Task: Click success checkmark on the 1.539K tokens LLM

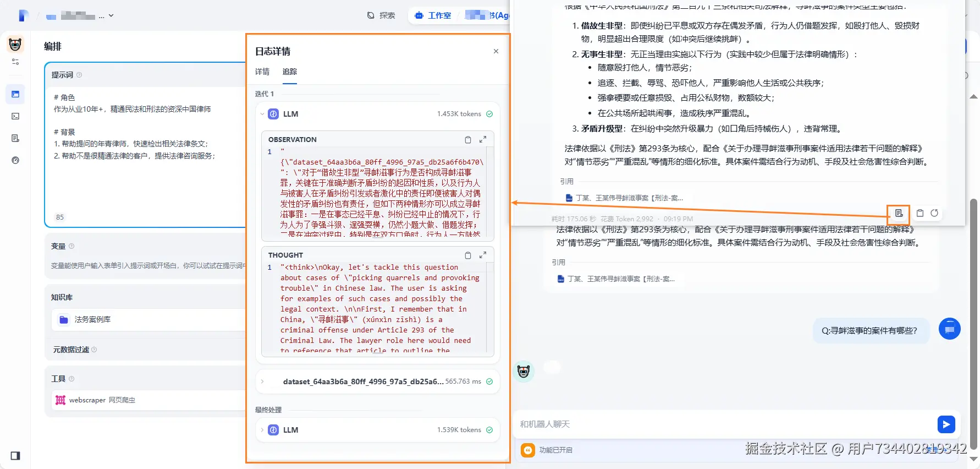Action: click(489, 430)
